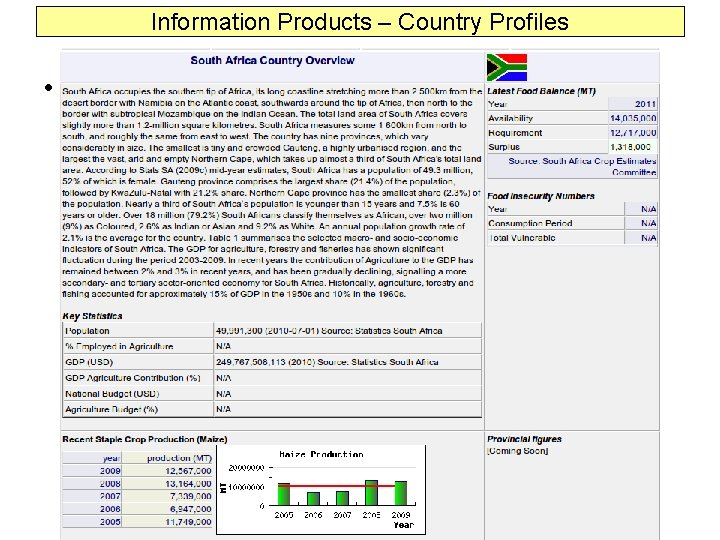This screenshot has height=540, width=720.
Task: Select the Availability value 14,035,000
Action: tap(633, 118)
